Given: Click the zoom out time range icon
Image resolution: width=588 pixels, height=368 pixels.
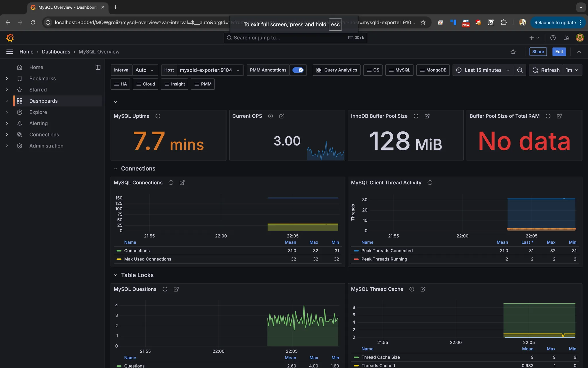Looking at the screenshot, I should [x=520, y=70].
